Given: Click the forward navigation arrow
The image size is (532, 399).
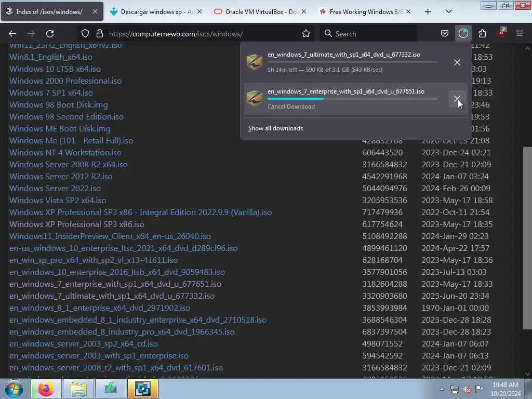Looking at the screenshot, I should (x=31, y=34).
